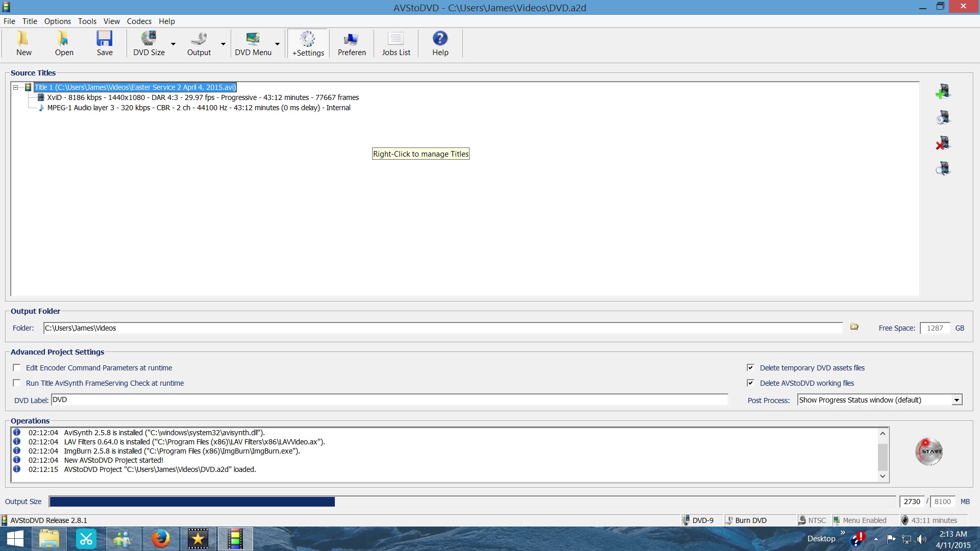Viewport: 980px width, 551px height.
Task: Select the Title 1 Easter Service row
Action: (135, 87)
